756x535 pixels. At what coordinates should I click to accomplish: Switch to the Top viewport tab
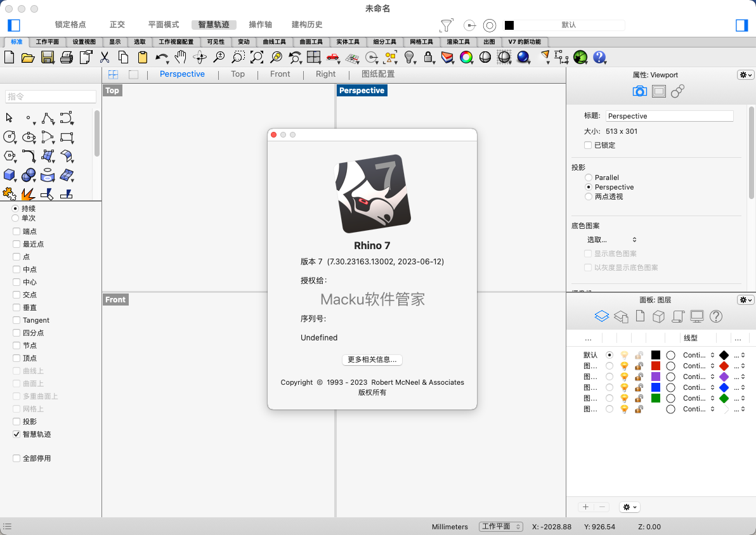click(x=238, y=74)
